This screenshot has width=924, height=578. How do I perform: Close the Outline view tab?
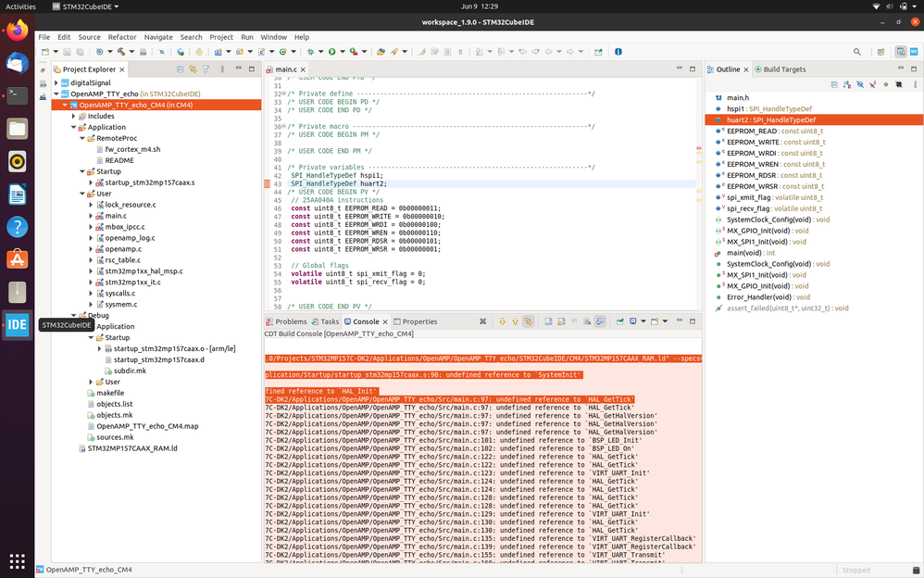tap(746, 69)
